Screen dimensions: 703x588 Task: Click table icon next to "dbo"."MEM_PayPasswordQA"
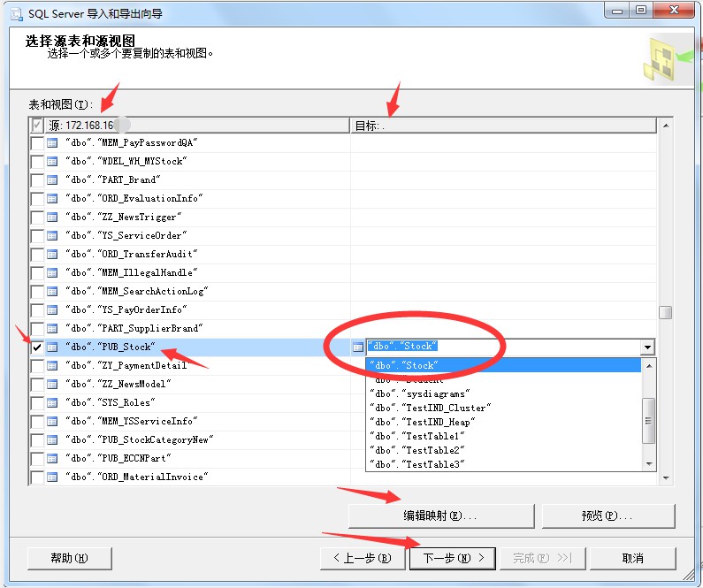(x=52, y=143)
